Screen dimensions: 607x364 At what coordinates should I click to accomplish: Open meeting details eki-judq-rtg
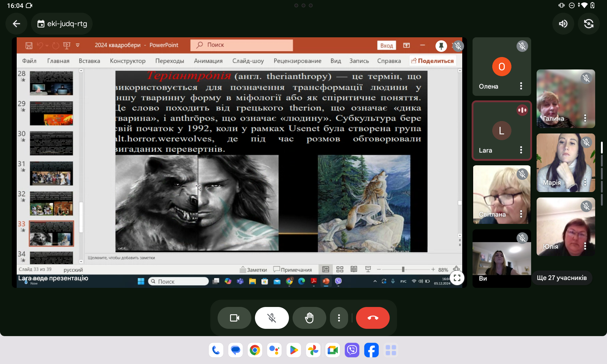[x=62, y=24]
